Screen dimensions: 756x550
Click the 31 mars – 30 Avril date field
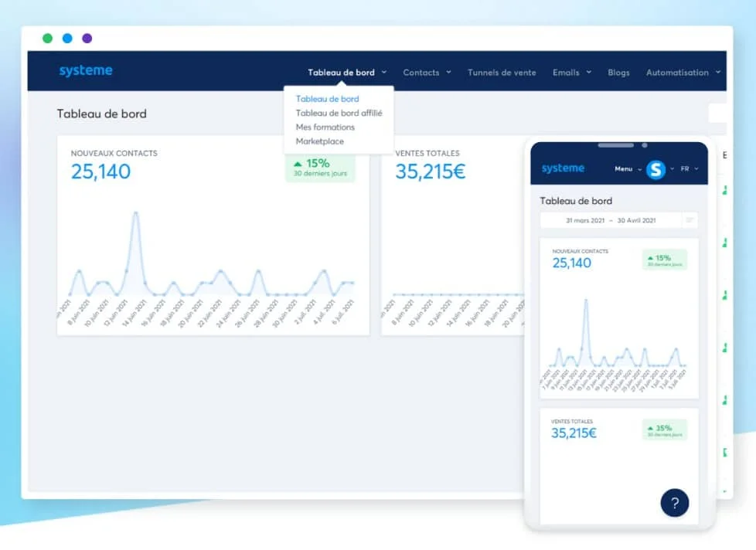[611, 220]
